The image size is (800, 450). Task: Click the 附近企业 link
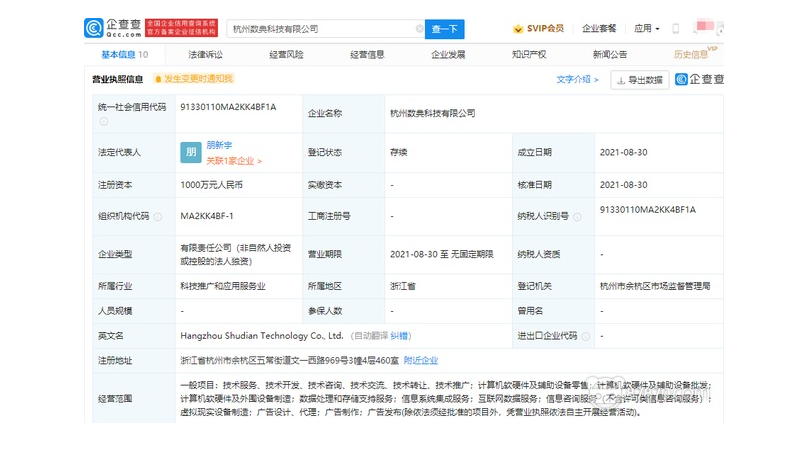point(420,361)
